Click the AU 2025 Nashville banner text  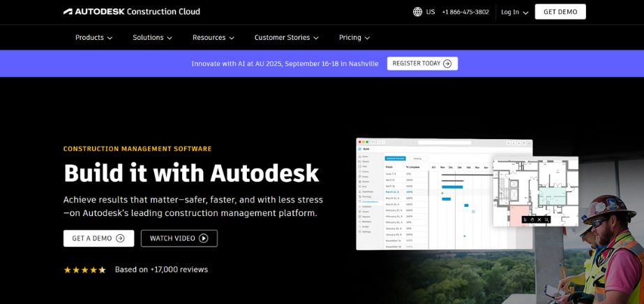point(285,64)
